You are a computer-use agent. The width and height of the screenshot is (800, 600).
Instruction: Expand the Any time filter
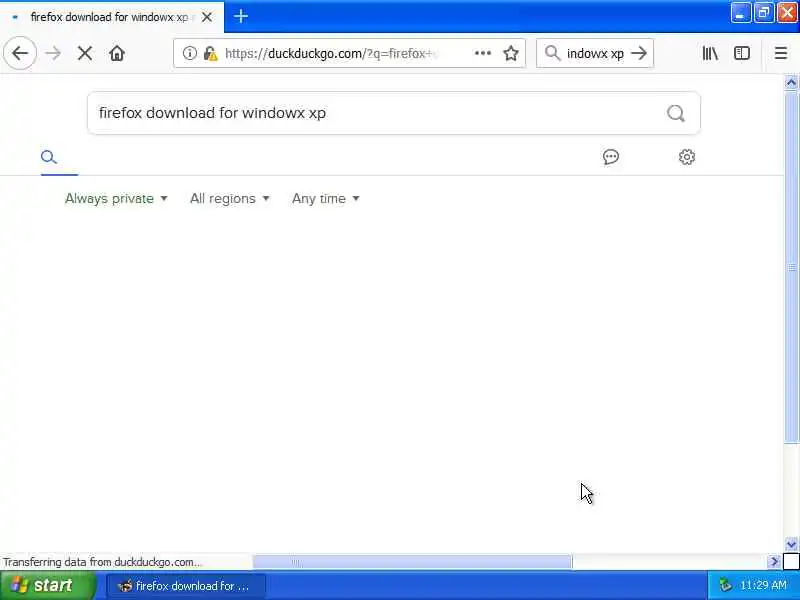coord(326,198)
